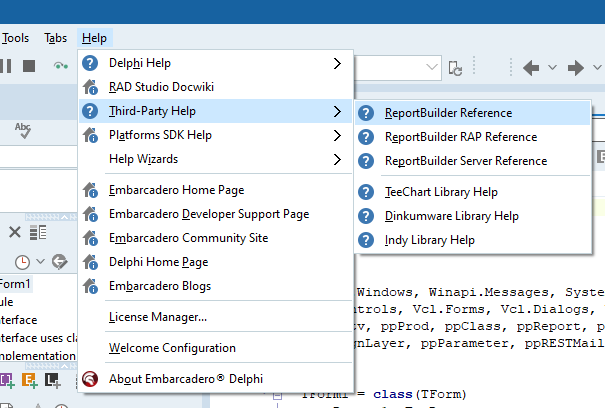
Task: Click the ReportBuilder Reference help icon
Action: tap(366, 113)
